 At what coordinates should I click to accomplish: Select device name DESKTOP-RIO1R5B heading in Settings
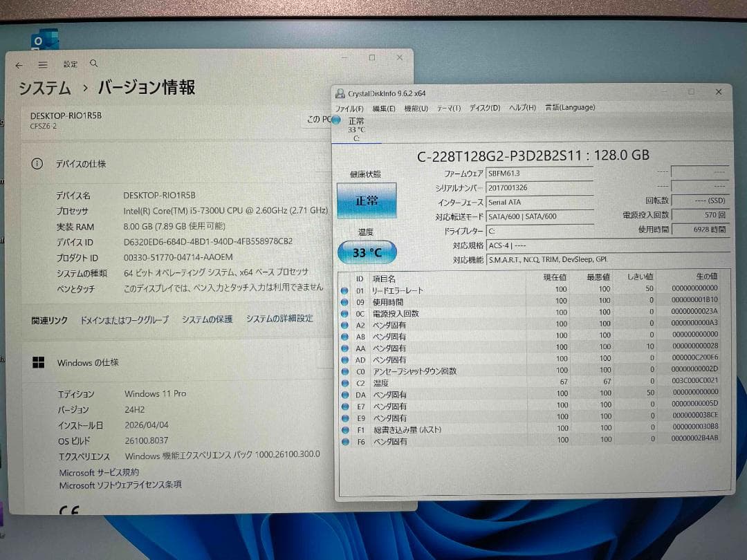[x=66, y=115]
